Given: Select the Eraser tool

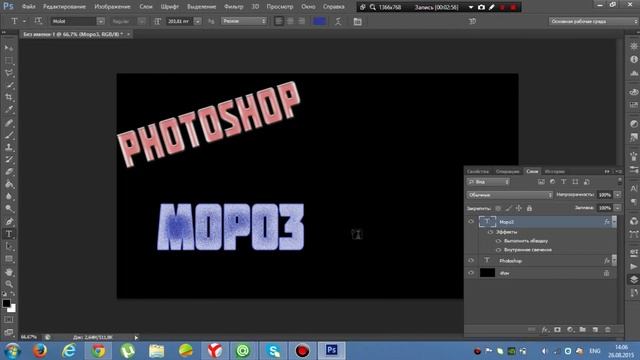Looking at the screenshot, I should [9, 172].
